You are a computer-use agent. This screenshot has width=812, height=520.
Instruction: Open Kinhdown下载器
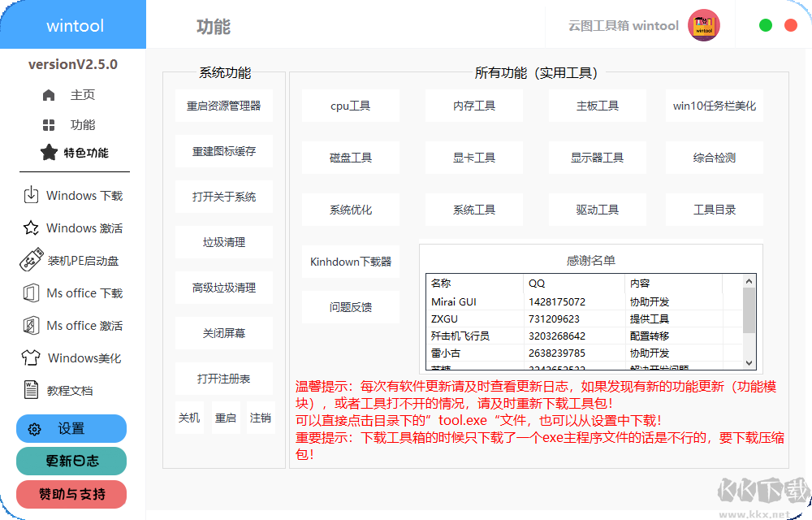[350, 262]
